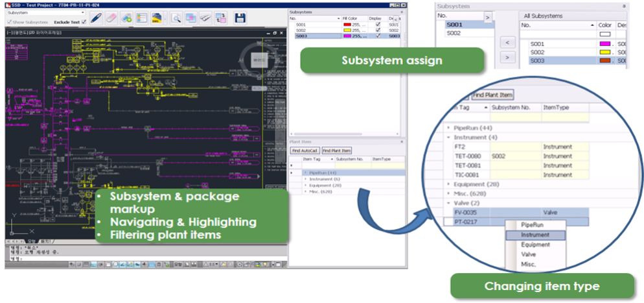This screenshot has height=303, width=644.
Task: Uncheck Display checkbox for subsystem S001
Action: (378, 25)
